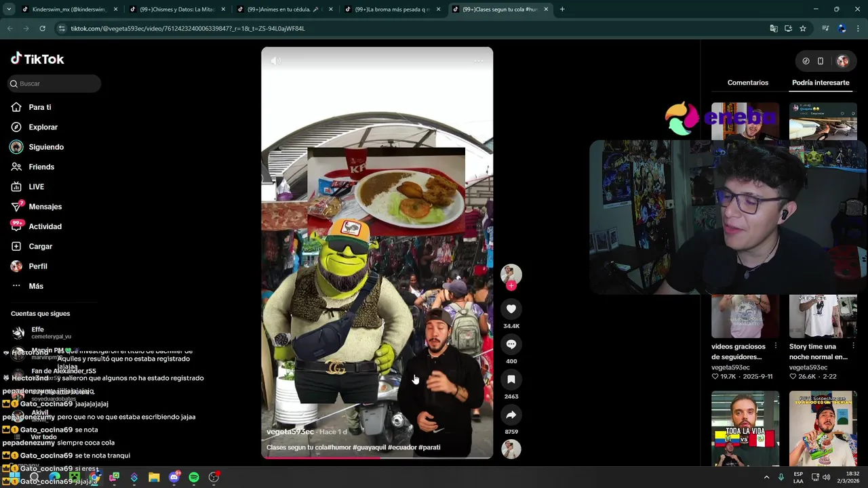Viewport: 868px width, 488px height.
Task: Click the address bar URL
Action: click(x=188, y=28)
